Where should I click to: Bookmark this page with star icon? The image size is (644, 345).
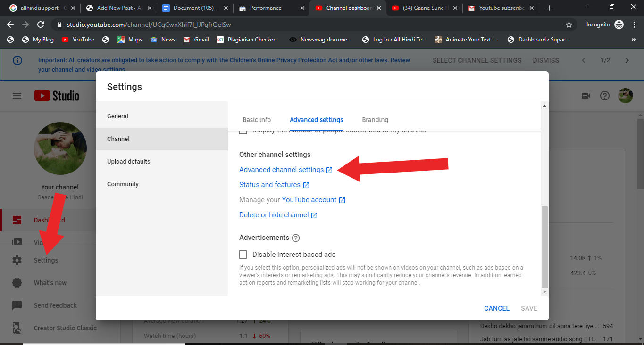569,25
